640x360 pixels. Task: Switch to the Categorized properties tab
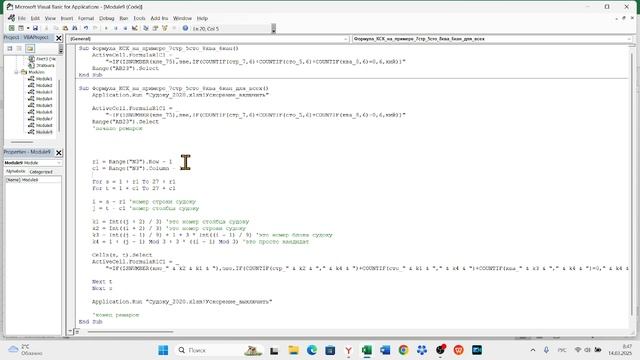coord(41,172)
